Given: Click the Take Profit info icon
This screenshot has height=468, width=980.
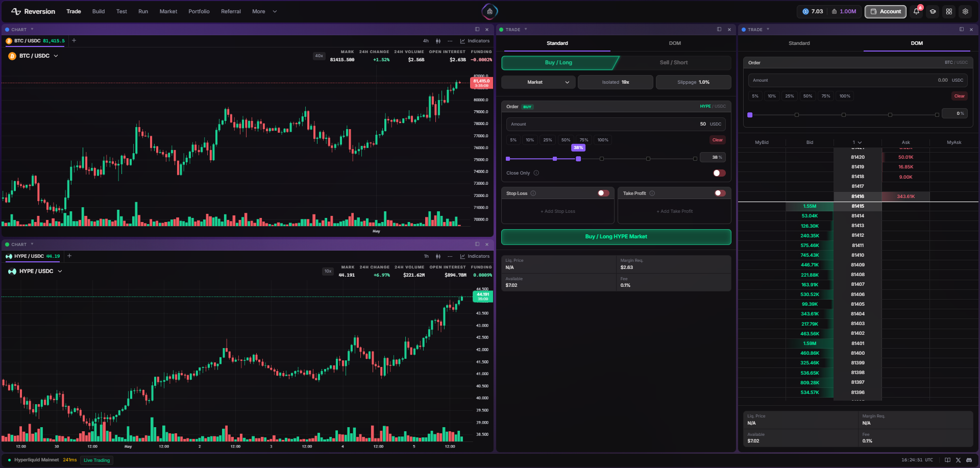Looking at the screenshot, I should coord(652,193).
